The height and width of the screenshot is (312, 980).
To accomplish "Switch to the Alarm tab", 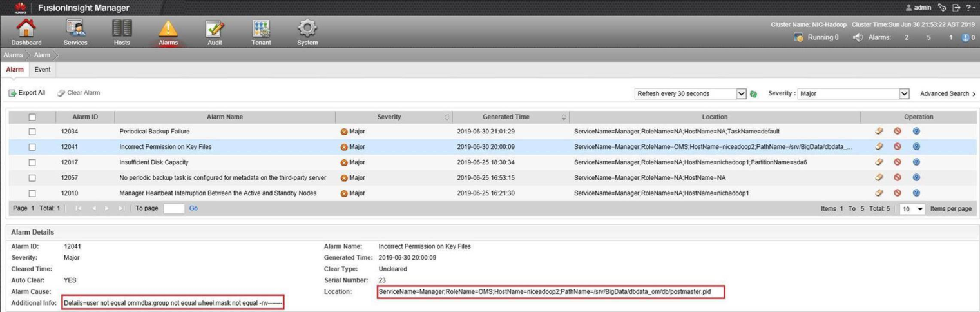I will (15, 70).
